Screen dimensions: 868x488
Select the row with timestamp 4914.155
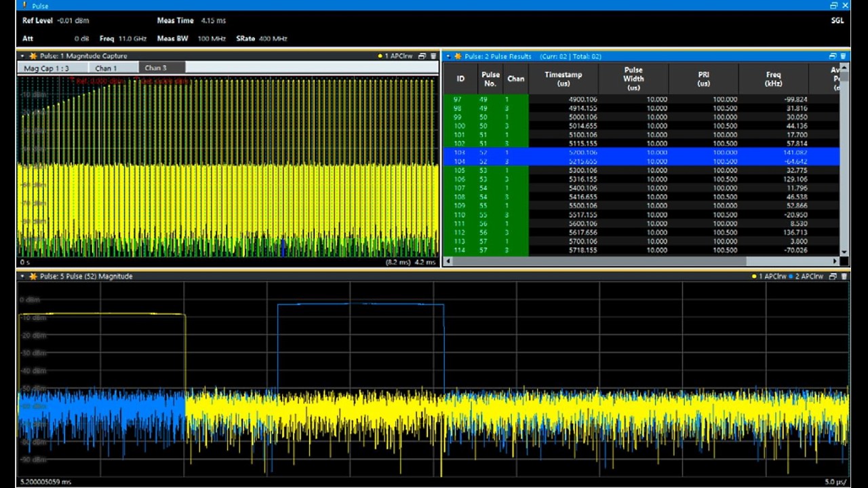coord(642,108)
